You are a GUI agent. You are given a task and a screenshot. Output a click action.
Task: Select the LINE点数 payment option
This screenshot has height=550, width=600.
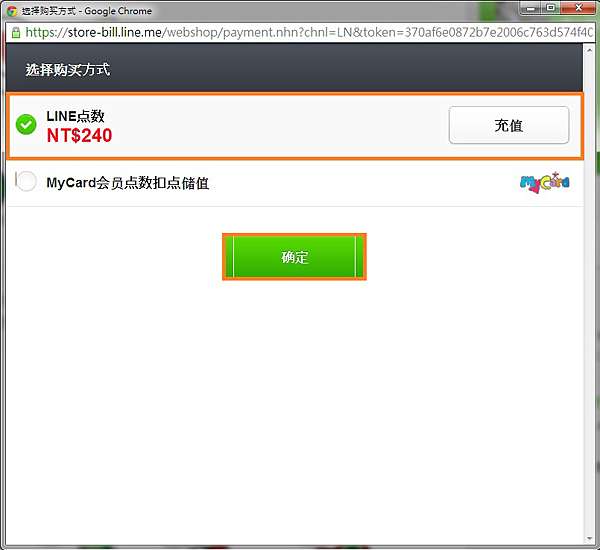click(x=26, y=125)
